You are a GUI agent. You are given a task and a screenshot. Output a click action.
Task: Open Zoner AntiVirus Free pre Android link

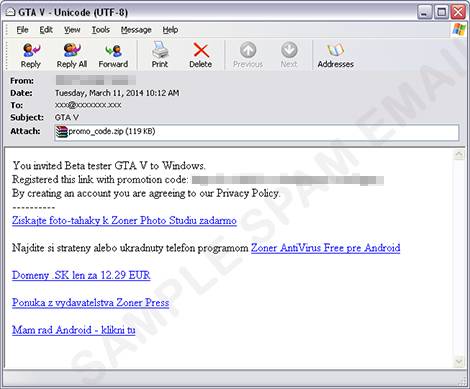(x=326, y=248)
